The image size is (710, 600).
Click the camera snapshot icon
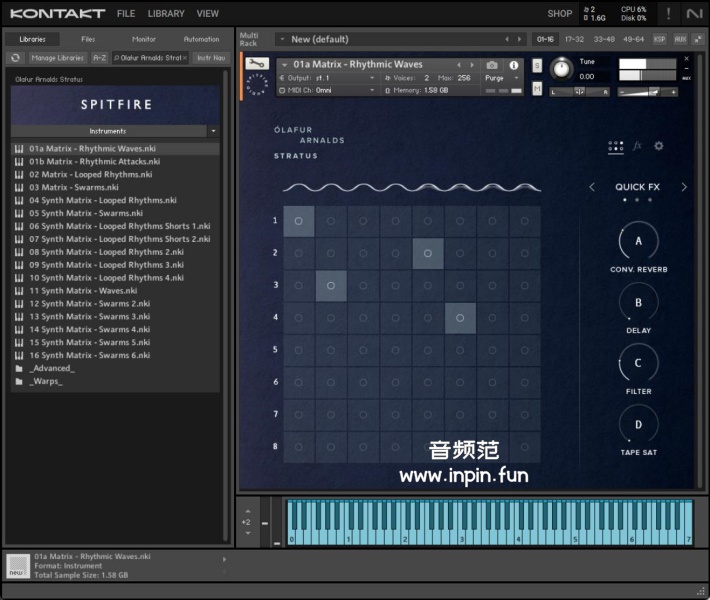click(x=492, y=65)
